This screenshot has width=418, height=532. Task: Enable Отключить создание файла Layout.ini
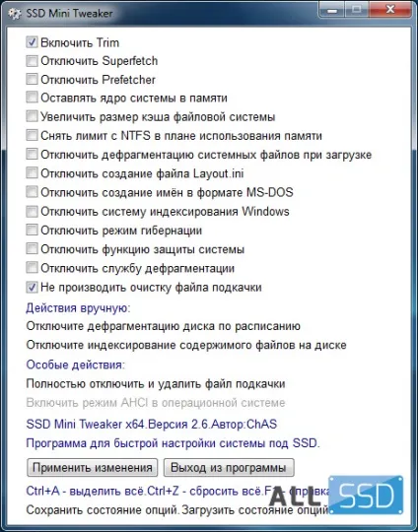[x=32, y=173]
